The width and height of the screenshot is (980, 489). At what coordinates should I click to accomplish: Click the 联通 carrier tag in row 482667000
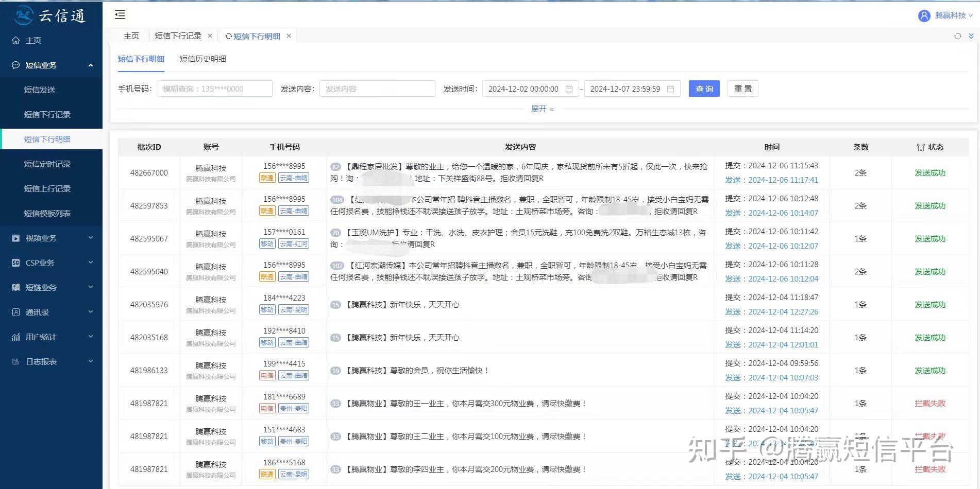[x=267, y=178]
